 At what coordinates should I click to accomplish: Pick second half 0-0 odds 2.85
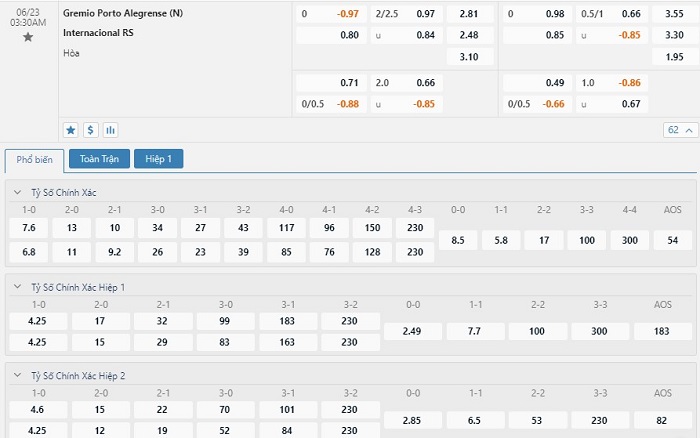413,420
